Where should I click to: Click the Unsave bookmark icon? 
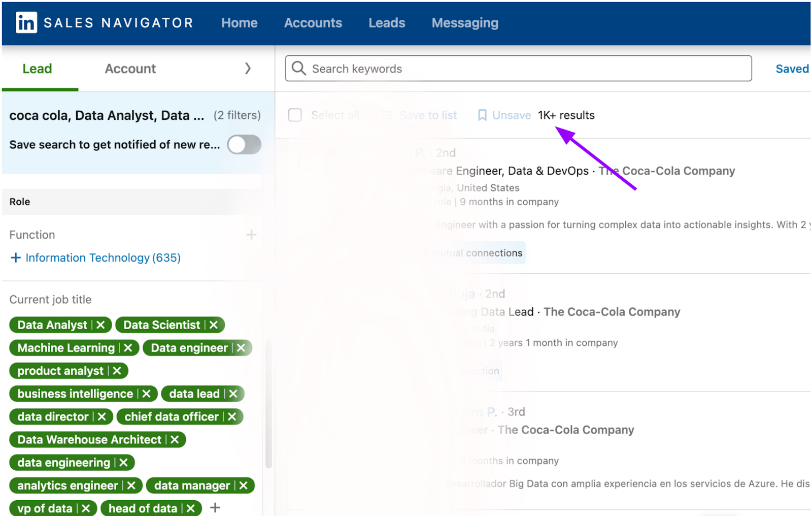[482, 115]
